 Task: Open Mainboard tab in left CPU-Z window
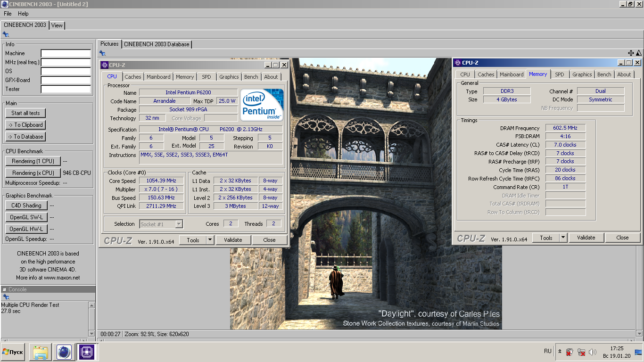point(158,77)
